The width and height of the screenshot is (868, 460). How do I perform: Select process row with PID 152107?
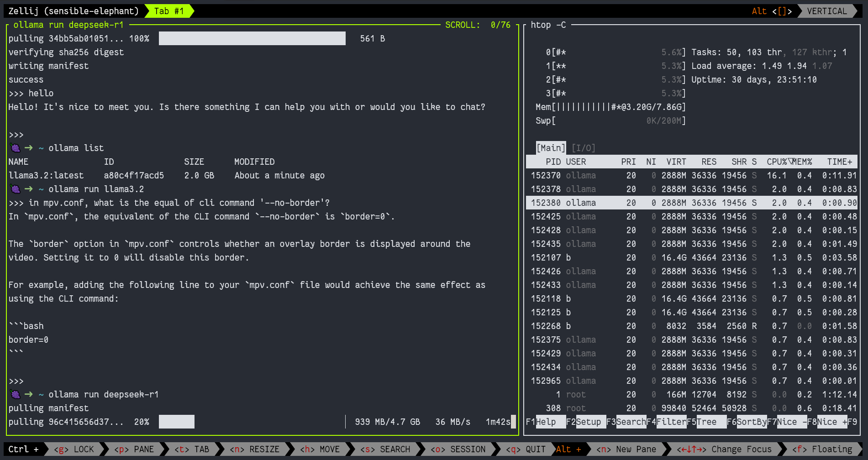pos(692,257)
